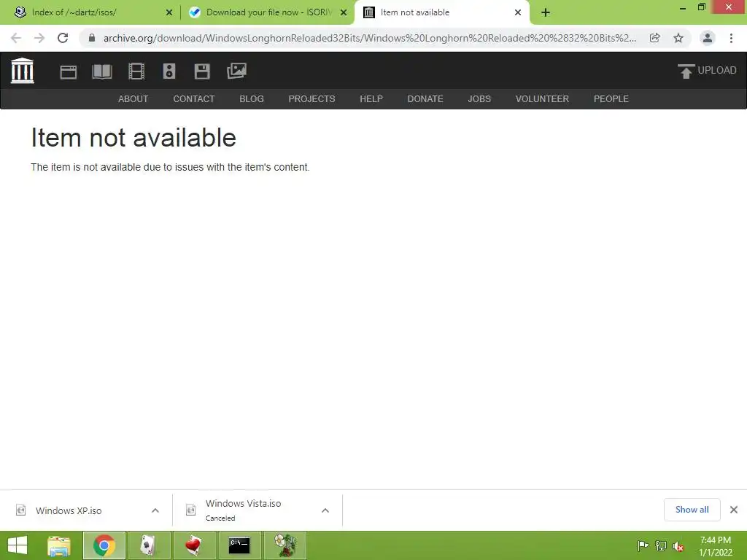Open Chrome profile avatar
Image resolution: width=747 pixels, height=560 pixels.
[x=708, y=38]
